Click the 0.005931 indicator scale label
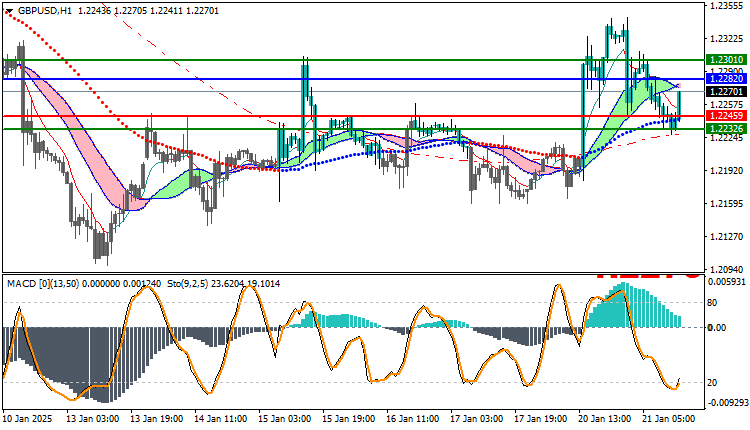The image size is (750, 430). tap(727, 282)
